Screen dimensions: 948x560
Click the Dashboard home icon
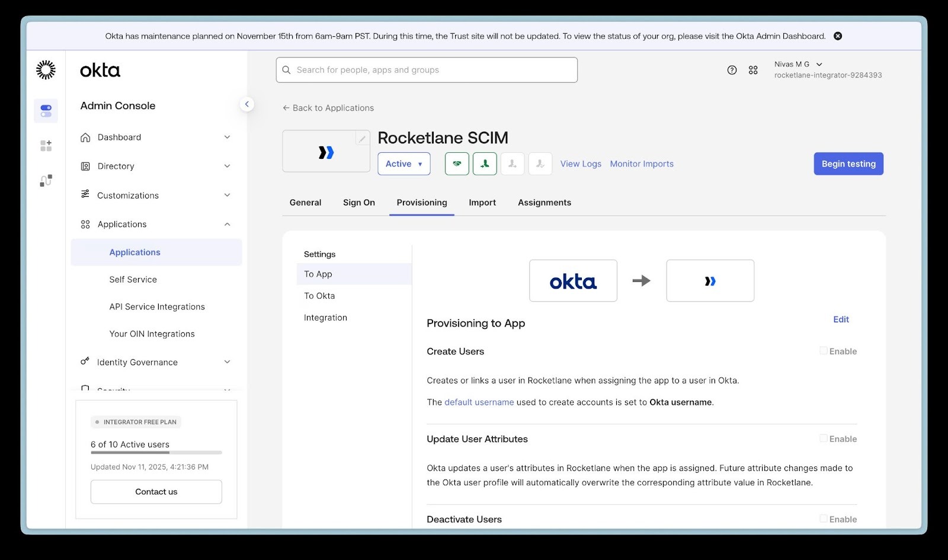pos(85,137)
